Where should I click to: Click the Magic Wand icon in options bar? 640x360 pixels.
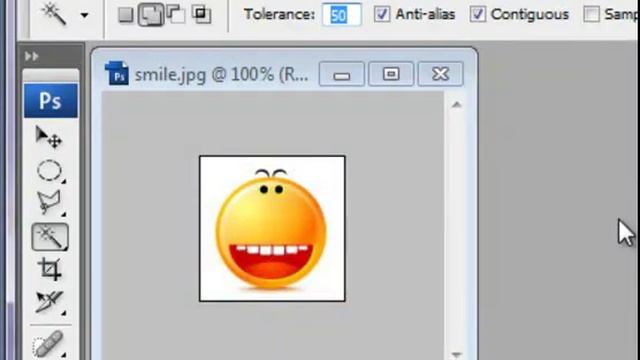(54, 14)
